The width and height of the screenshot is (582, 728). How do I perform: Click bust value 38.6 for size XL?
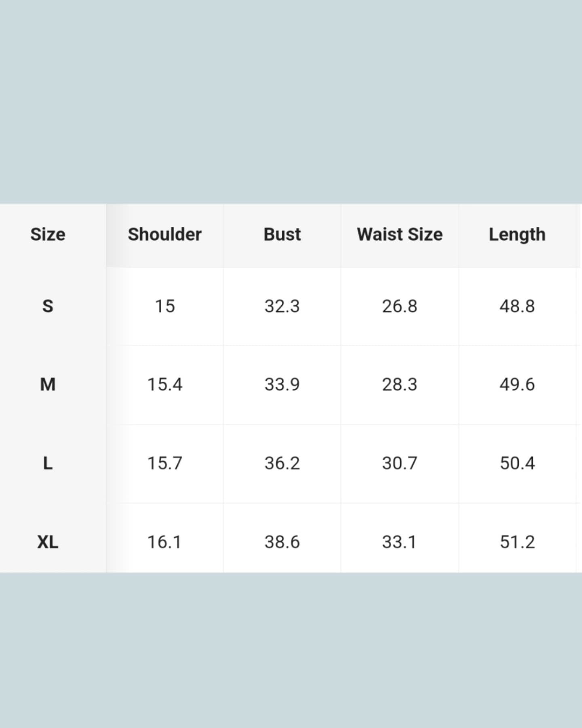pos(282,542)
